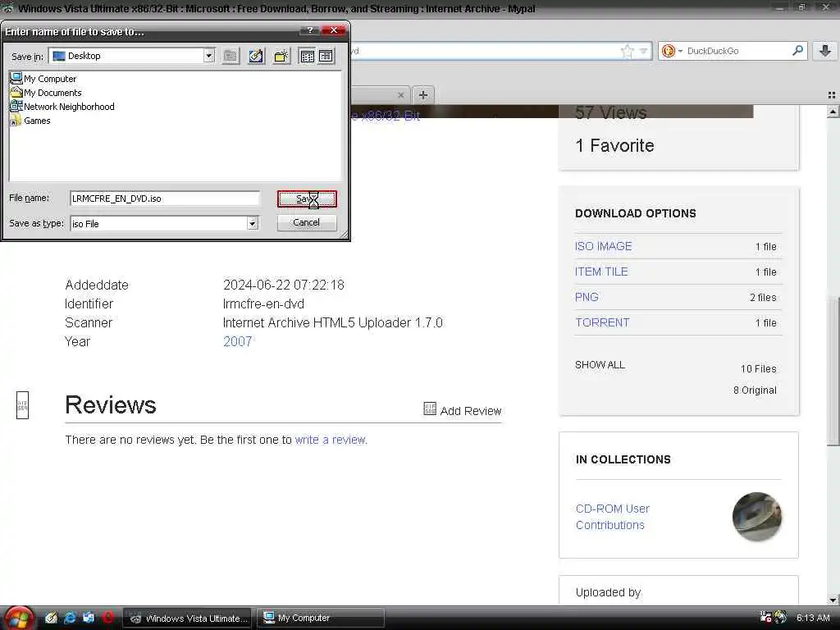Viewport: 840px width, 630px height.
Task: Click the 8 Original files link
Action: [x=755, y=390]
